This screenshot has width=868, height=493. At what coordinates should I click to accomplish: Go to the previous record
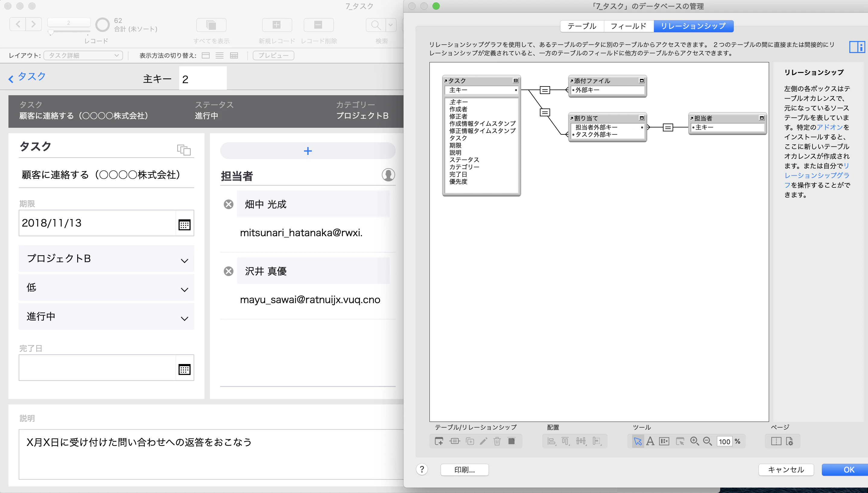pyautogui.click(x=17, y=24)
